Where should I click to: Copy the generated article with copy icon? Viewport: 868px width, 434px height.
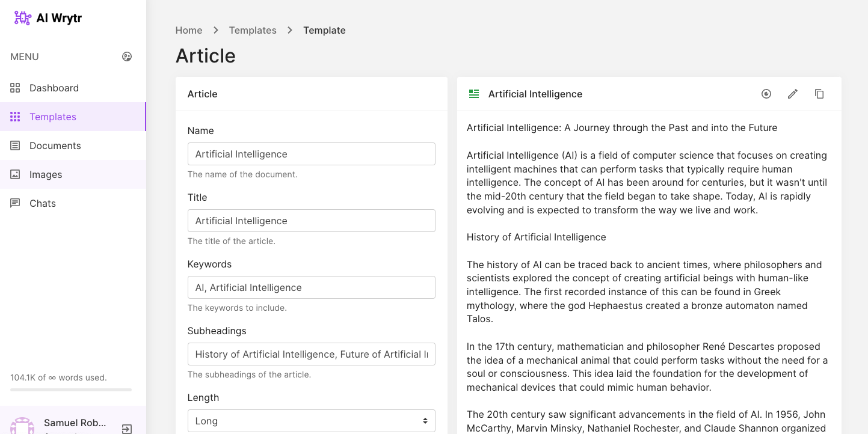click(x=819, y=94)
